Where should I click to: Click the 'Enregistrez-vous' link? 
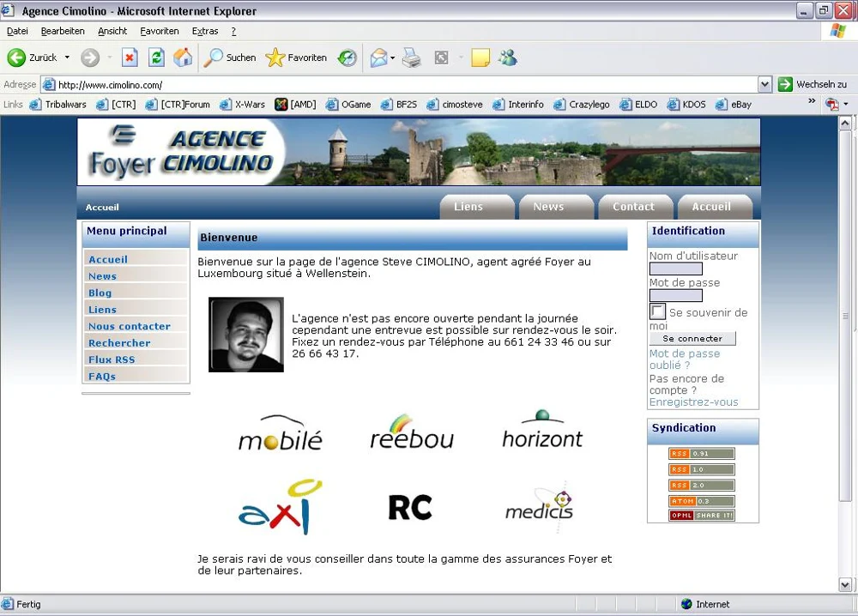coord(693,402)
